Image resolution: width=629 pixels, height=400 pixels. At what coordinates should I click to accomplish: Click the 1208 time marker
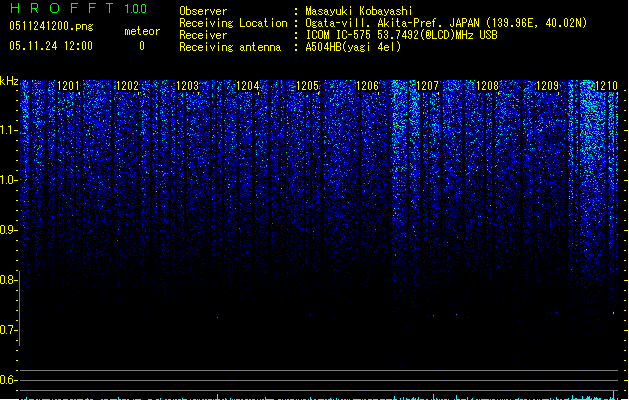[x=487, y=86]
